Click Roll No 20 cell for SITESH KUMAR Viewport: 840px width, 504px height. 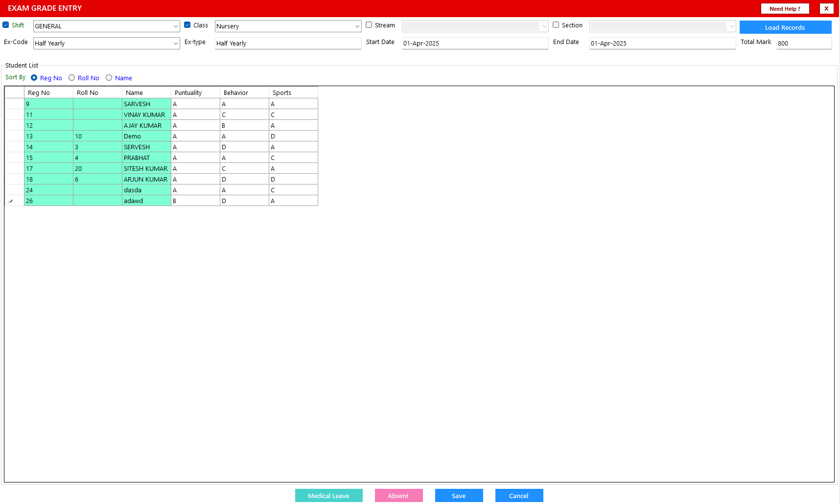point(98,168)
